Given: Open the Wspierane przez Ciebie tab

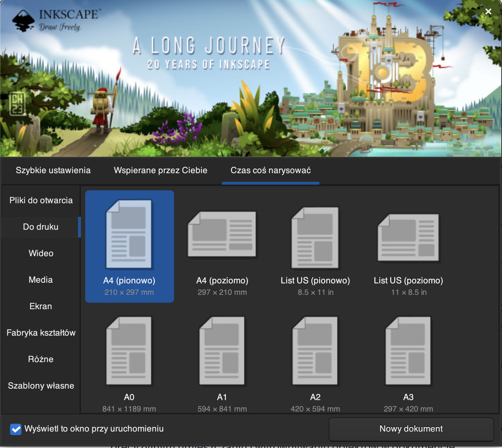Looking at the screenshot, I should tap(161, 170).
